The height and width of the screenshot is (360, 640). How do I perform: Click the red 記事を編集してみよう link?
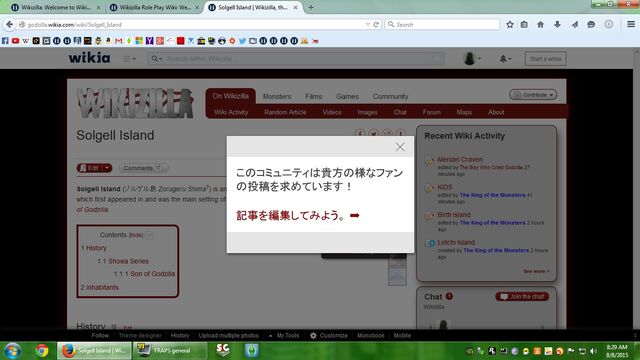298,216
